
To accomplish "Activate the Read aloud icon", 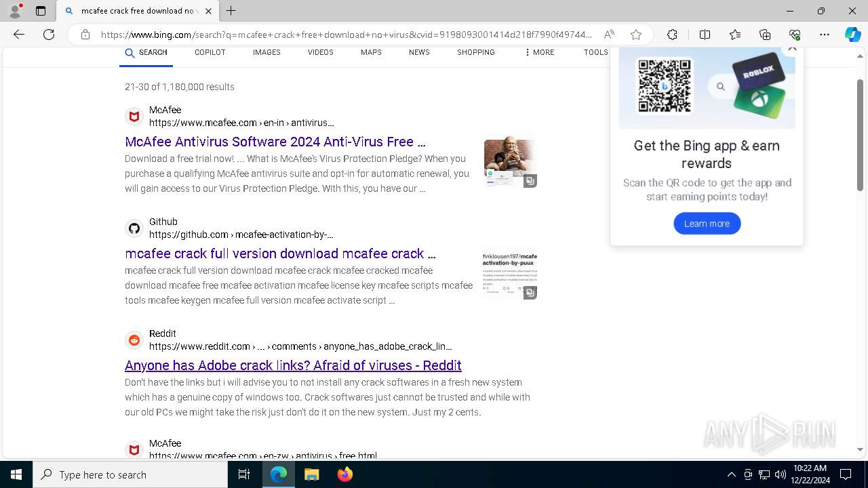I will pyautogui.click(x=609, y=35).
